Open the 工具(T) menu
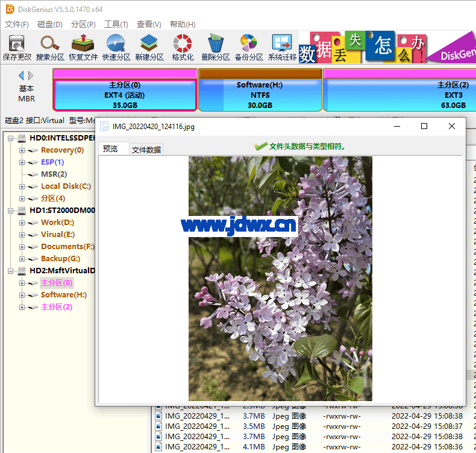The height and width of the screenshot is (453, 476). 116,24
